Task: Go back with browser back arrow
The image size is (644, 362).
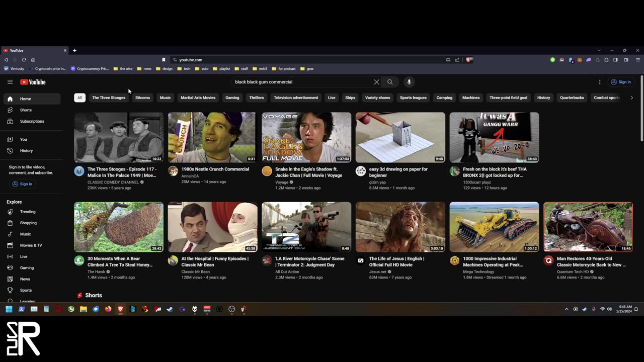Action: [x=6, y=60]
